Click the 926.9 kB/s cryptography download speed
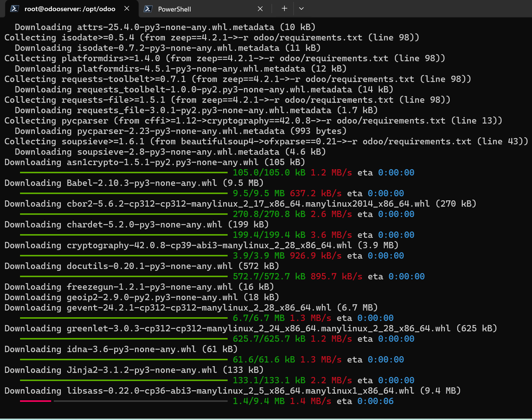This screenshot has height=420, width=532. coord(315,256)
